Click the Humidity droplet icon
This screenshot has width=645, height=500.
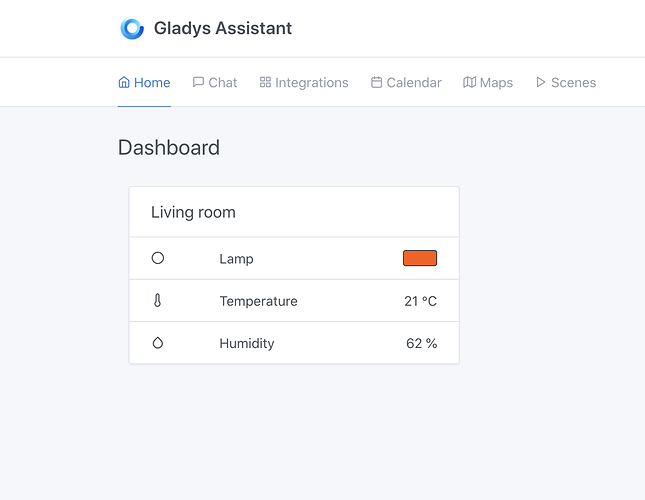(158, 343)
